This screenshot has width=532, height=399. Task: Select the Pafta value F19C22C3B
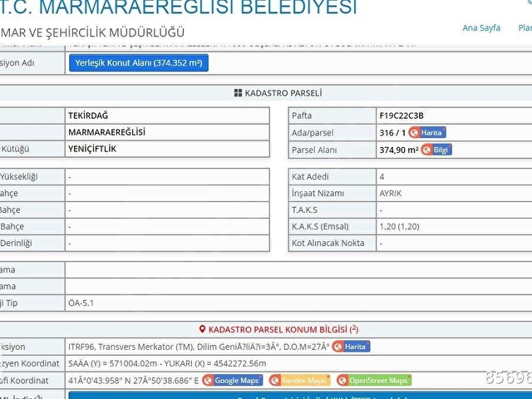[401, 116]
